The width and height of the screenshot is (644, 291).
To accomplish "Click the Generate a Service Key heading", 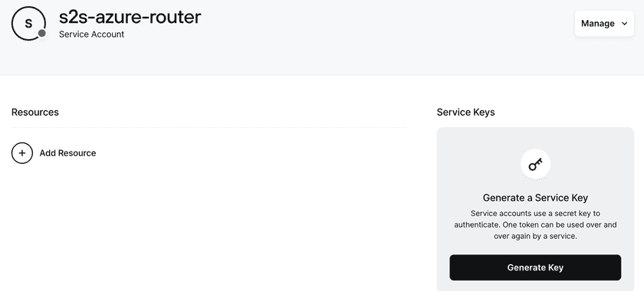I will point(535,198).
